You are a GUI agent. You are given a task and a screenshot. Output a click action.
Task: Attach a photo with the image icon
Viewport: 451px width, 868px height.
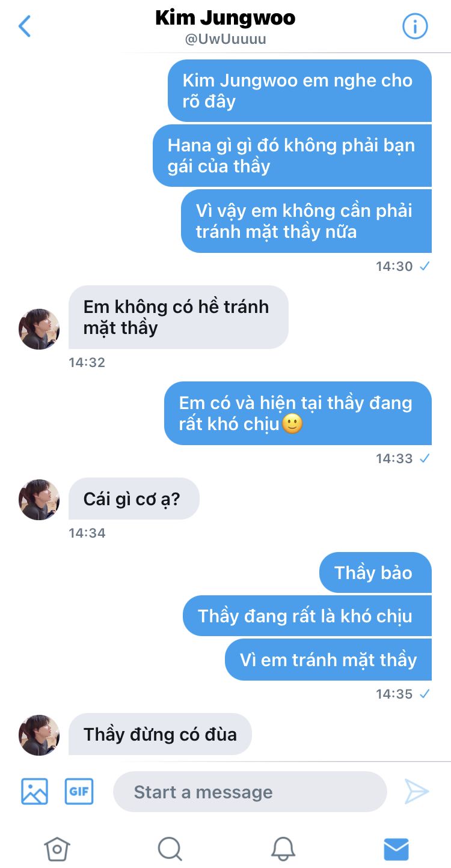tap(34, 791)
